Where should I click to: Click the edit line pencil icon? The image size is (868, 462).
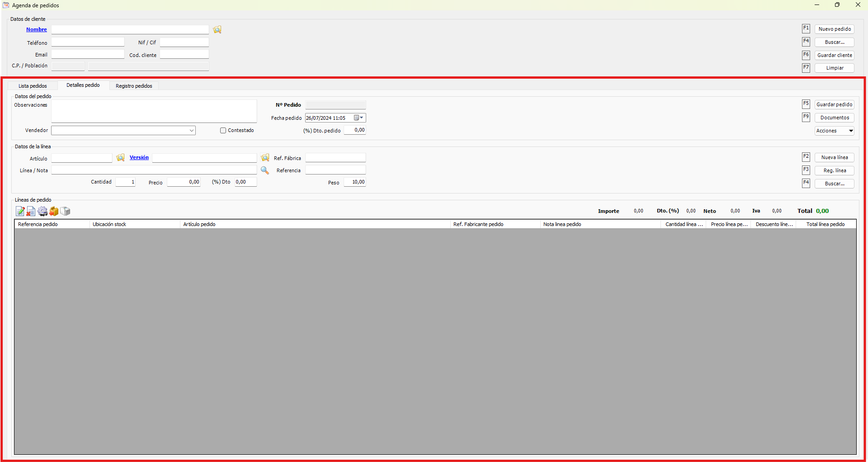(20, 211)
